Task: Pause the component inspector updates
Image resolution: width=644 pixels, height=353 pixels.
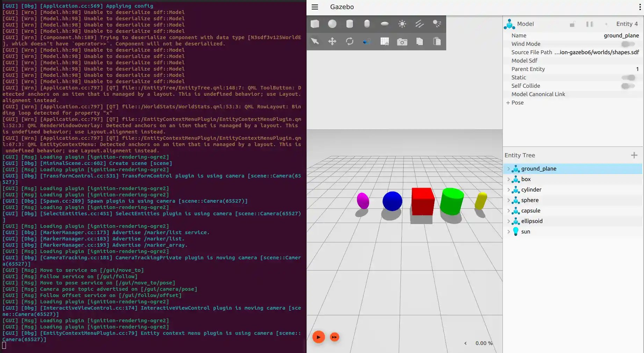Action: [589, 24]
